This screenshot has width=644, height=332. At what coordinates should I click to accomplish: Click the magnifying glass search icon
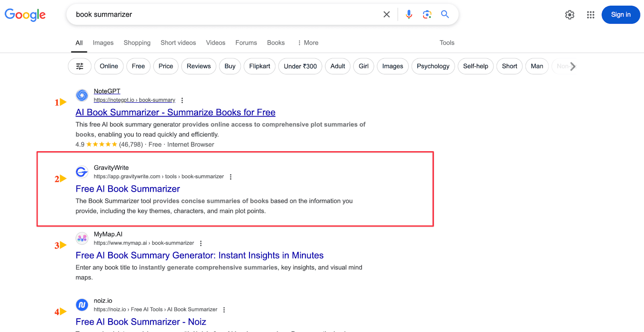445,14
